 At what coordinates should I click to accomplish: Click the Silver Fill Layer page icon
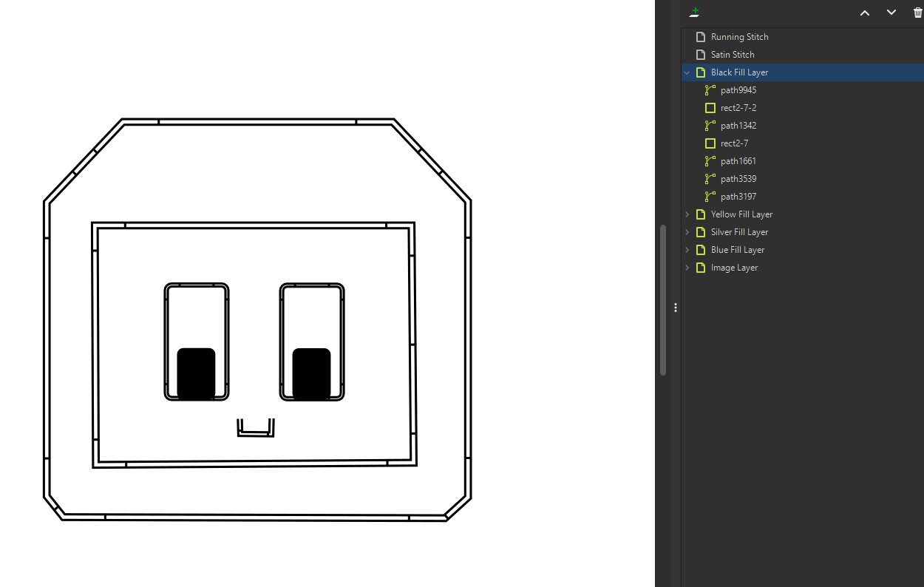pyautogui.click(x=701, y=232)
